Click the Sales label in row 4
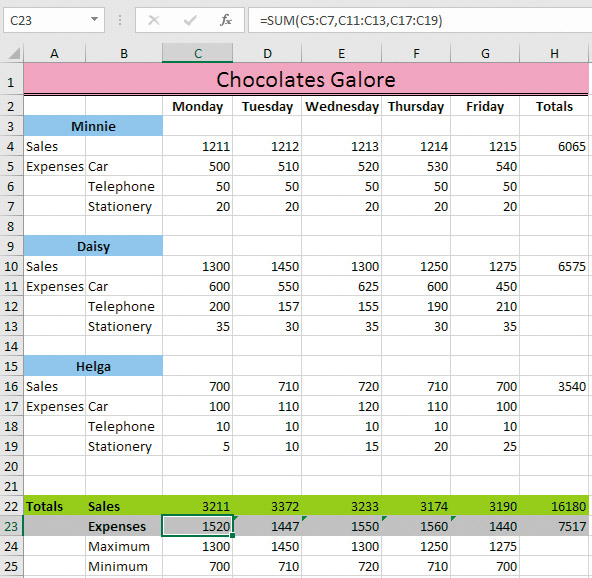Viewport: 592px width, 578px height. click(42, 146)
